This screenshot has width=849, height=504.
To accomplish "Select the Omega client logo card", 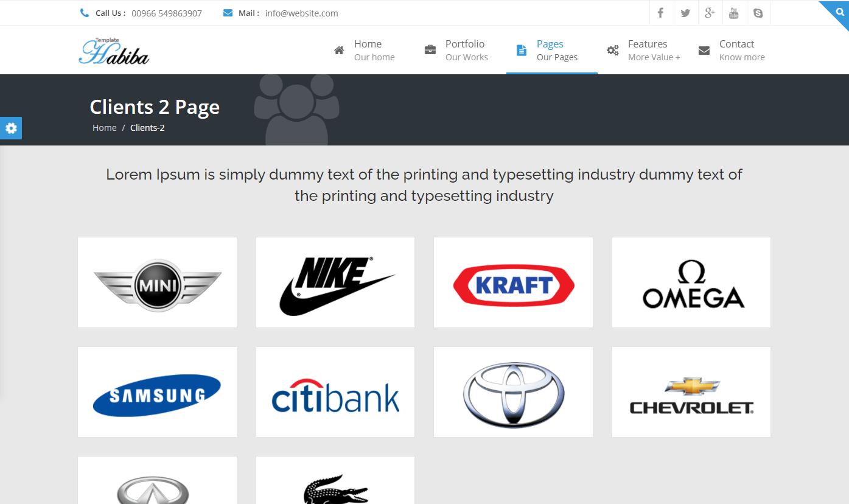I will pos(691,282).
